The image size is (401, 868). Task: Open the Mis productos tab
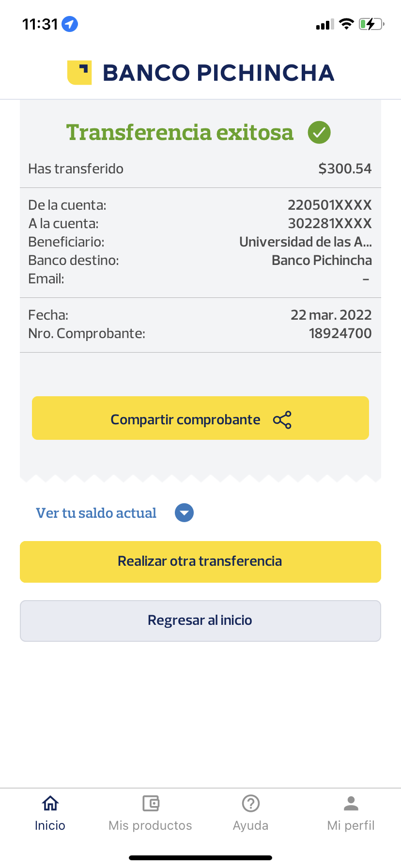pyautogui.click(x=150, y=813)
